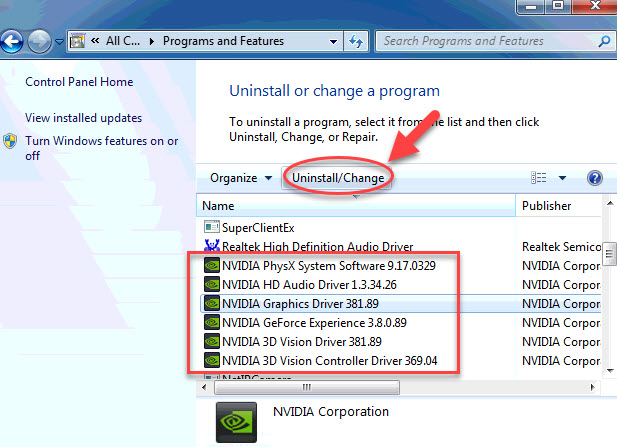Click icon of NVIDIA 3D Vision Controller Driver
The image size is (617, 447).
[212, 360]
